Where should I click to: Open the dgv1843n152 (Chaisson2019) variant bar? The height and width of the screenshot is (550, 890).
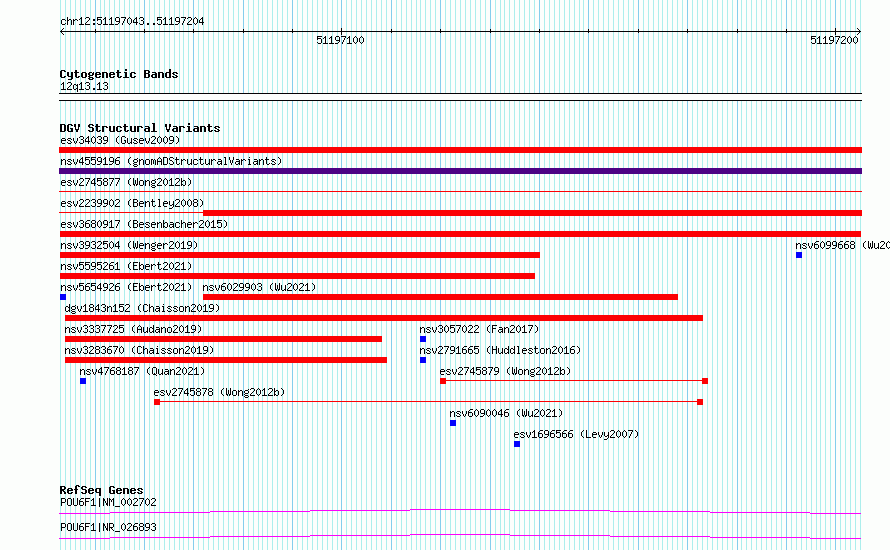[384, 318]
